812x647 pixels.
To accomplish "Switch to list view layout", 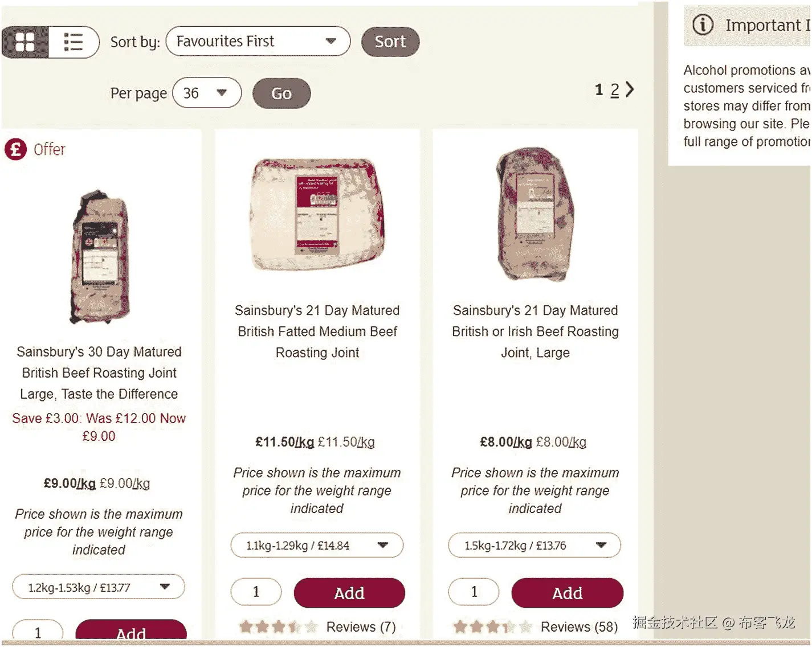I will tap(74, 42).
